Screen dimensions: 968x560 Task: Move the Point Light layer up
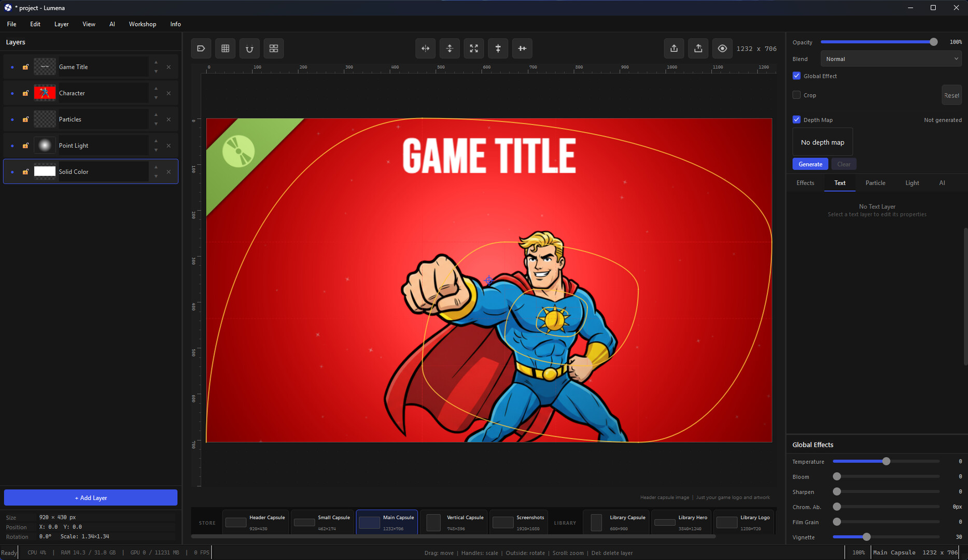[156, 141]
